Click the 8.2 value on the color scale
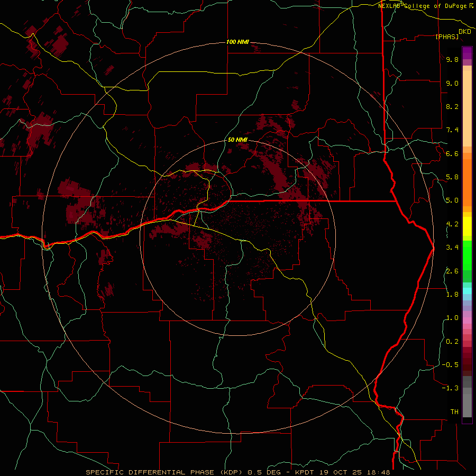 point(452,106)
